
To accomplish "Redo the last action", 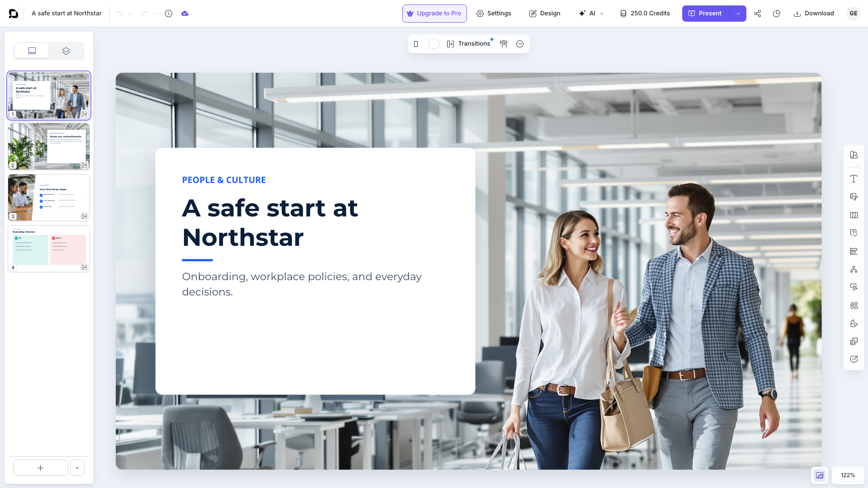I will (x=144, y=14).
